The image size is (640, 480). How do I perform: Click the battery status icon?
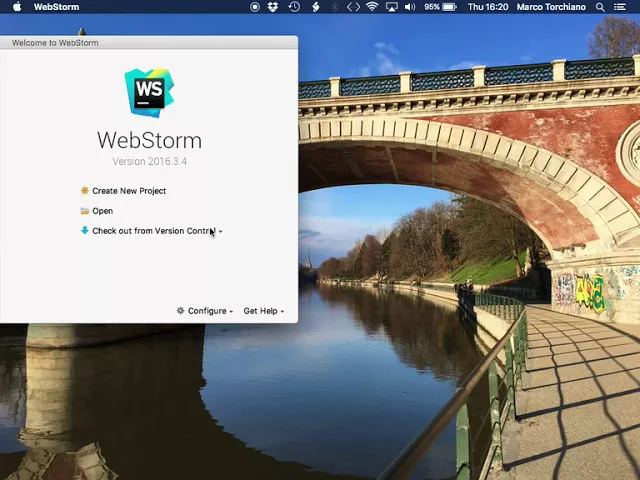tap(449, 7)
